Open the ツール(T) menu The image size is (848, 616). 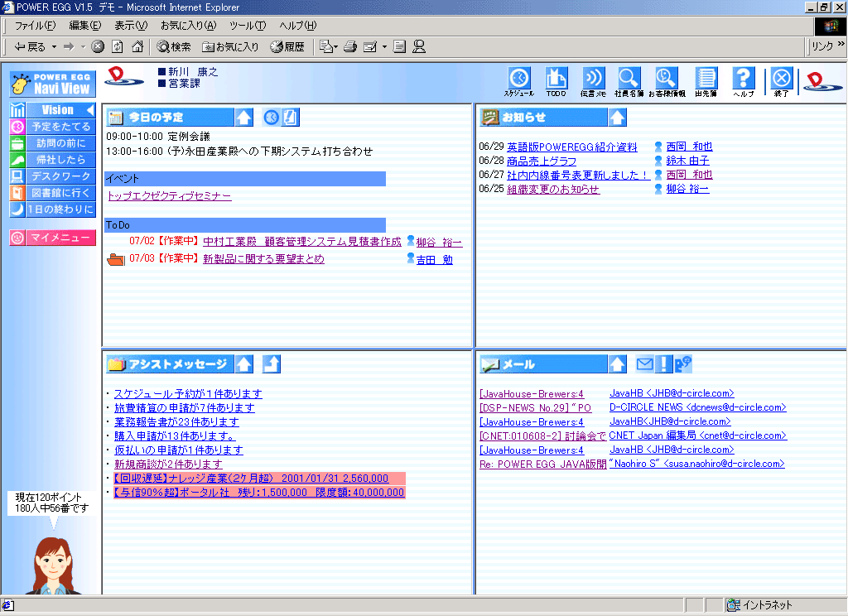click(248, 26)
